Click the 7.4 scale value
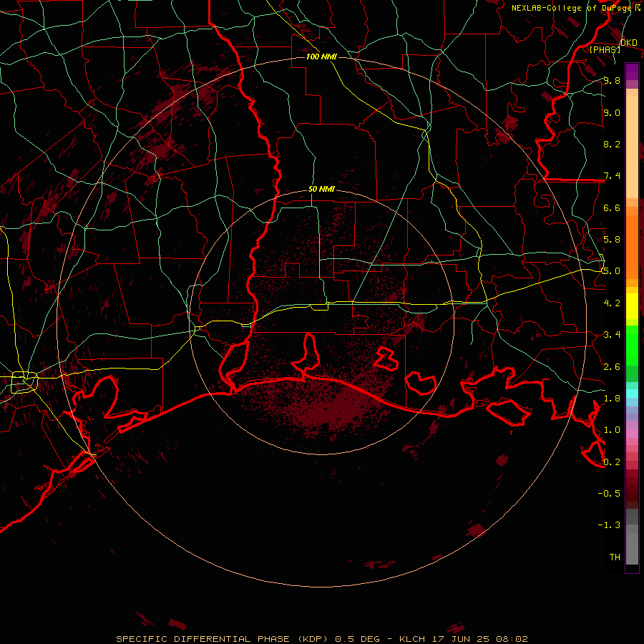The width and height of the screenshot is (644, 644). click(612, 176)
